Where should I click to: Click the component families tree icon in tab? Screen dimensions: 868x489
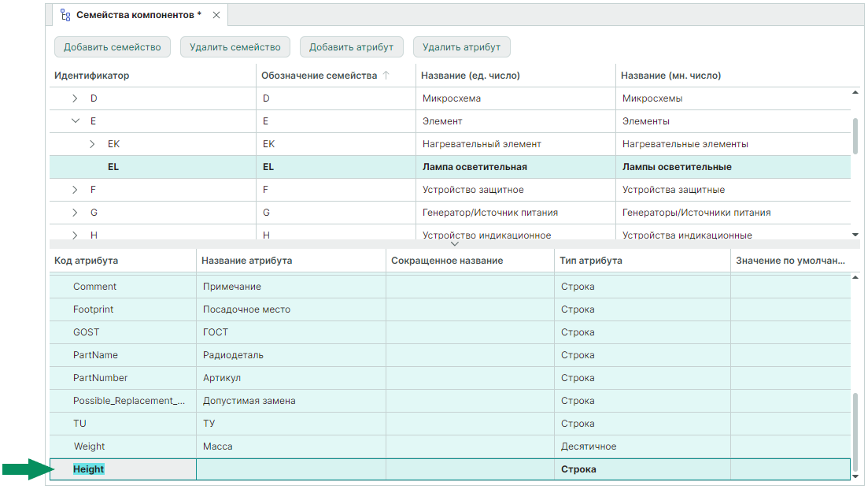pyautogui.click(x=65, y=15)
